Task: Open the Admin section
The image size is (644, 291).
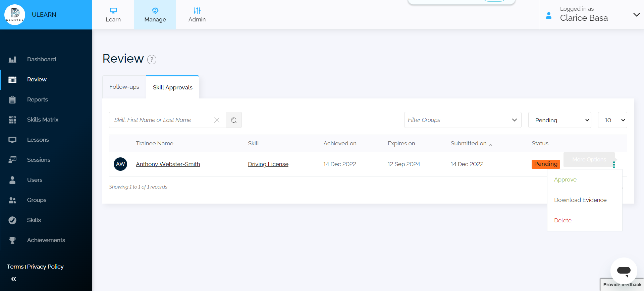Action: click(x=197, y=15)
